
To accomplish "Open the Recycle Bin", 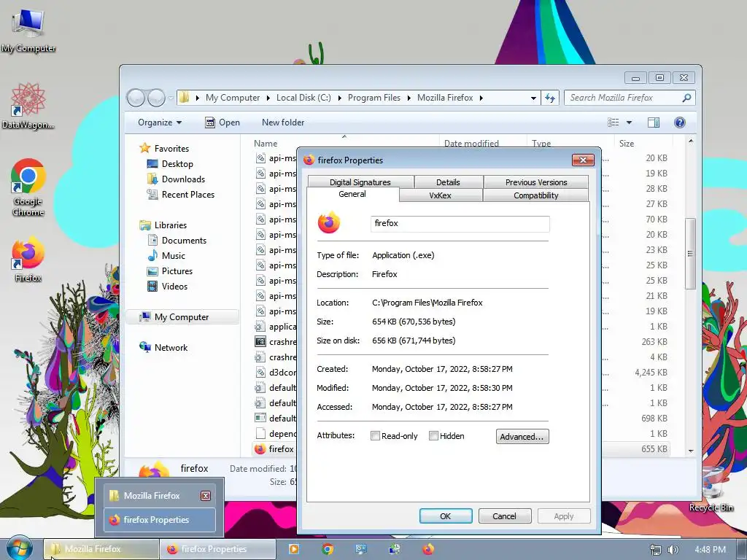I will [x=711, y=489].
